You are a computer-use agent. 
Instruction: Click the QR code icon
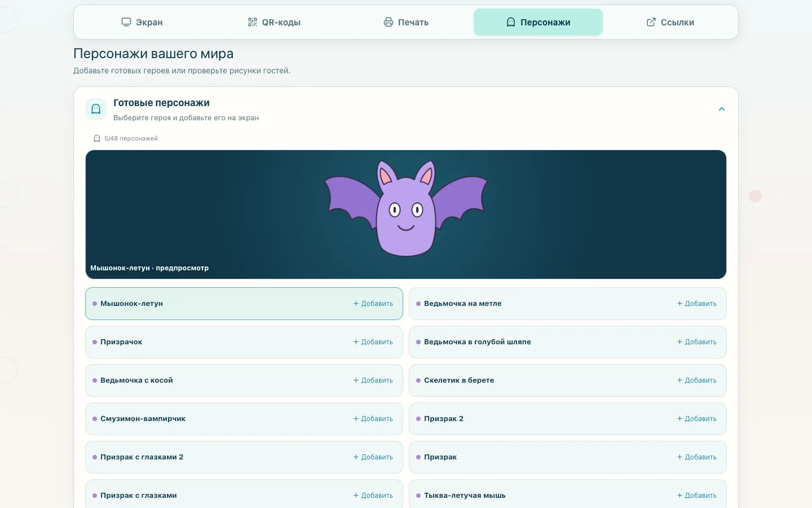[253, 22]
